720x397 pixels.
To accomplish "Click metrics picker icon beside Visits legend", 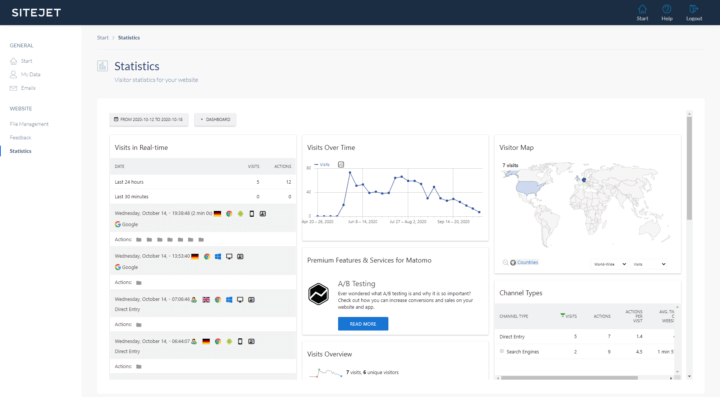I will (x=341, y=164).
